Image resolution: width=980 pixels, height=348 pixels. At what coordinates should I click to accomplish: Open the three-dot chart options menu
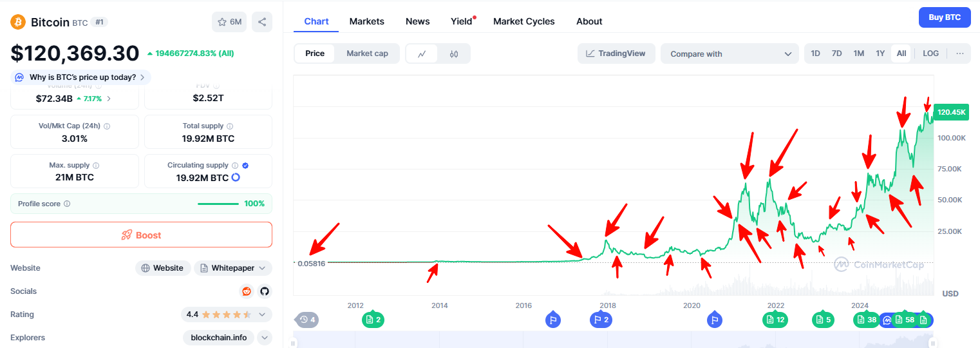click(x=959, y=53)
